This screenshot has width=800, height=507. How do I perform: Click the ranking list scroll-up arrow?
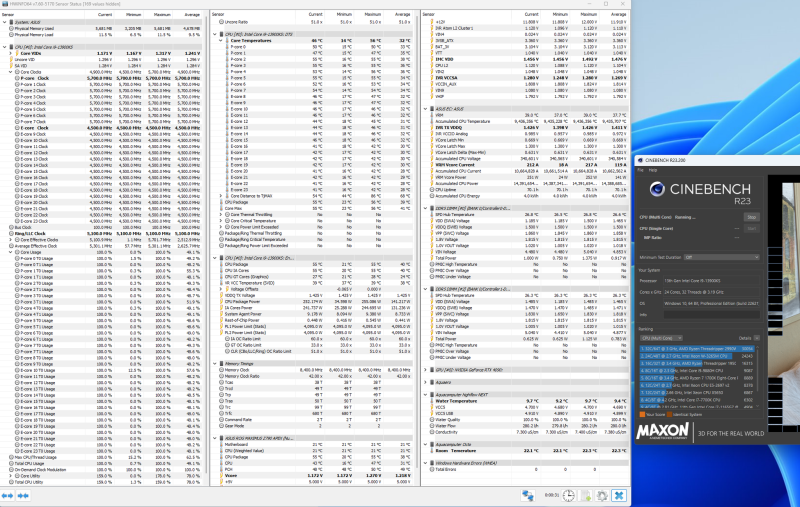(758, 348)
